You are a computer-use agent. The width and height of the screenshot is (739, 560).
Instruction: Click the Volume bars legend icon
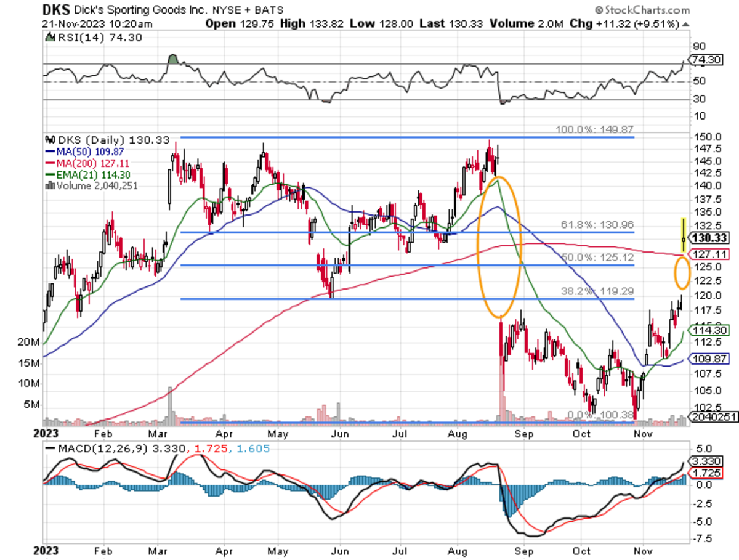[x=49, y=183]
